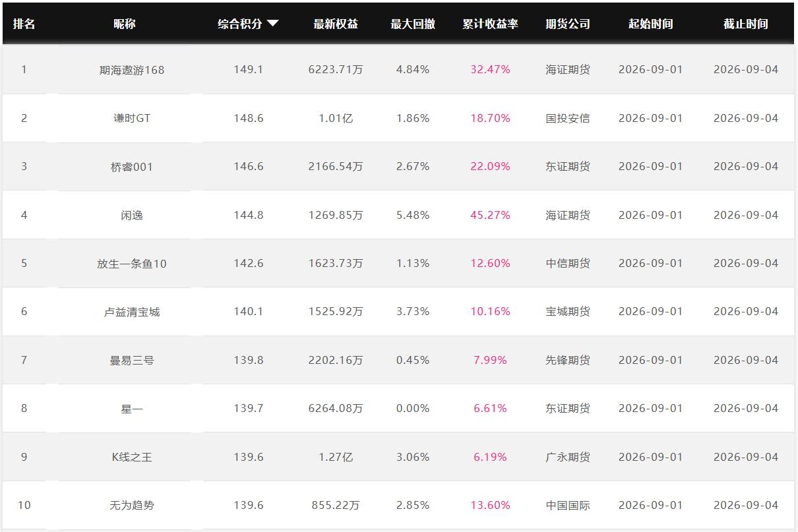798x532 pixels.
Task: Click nickname 放生一条鱼10
Action: 131,264
